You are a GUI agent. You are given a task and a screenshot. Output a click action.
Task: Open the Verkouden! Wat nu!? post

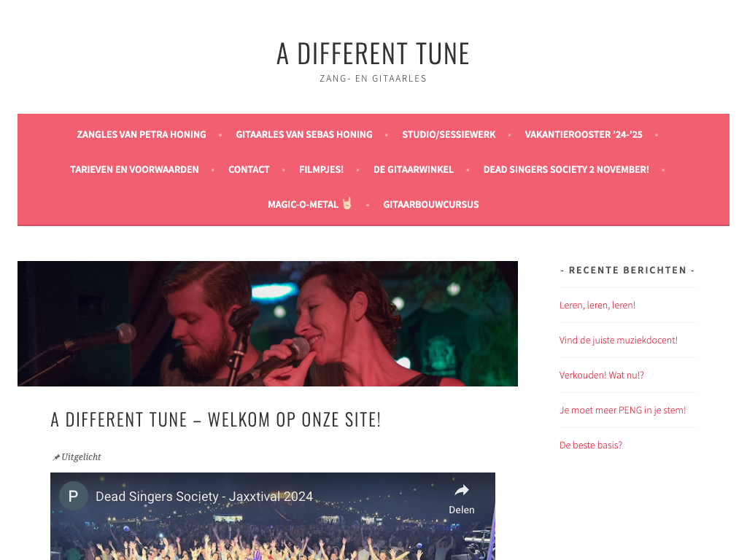602,376
